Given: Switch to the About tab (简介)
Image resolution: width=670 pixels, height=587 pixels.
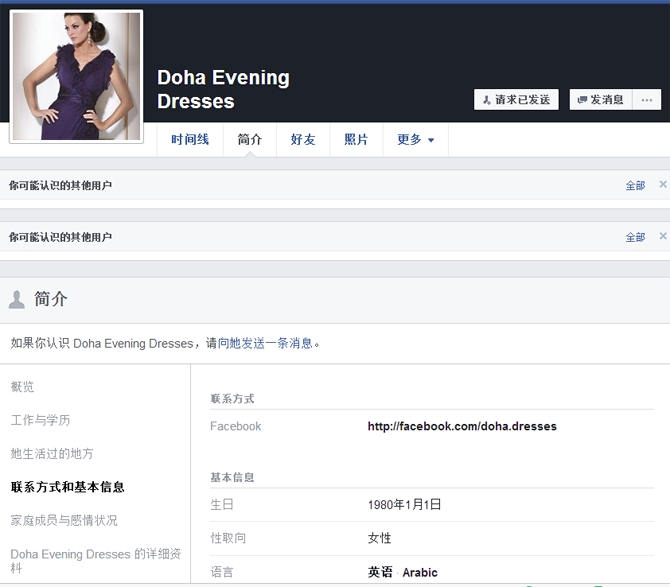Looking at the screenshot, I should coord(250,140).
